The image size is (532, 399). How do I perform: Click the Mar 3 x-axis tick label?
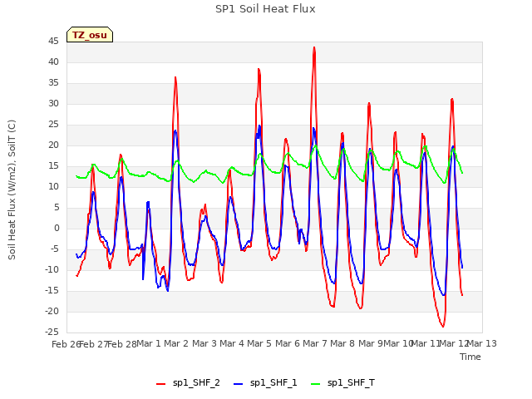click(x=204, y=343)
